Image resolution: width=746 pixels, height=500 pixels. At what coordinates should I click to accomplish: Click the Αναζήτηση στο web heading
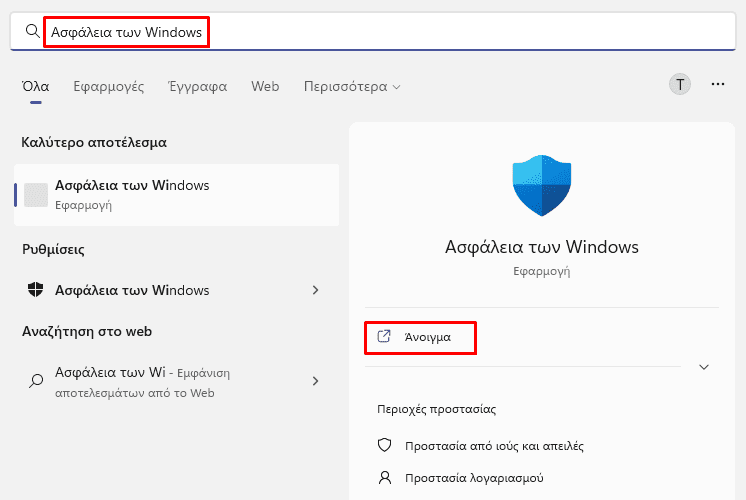[x=87, y=331]
